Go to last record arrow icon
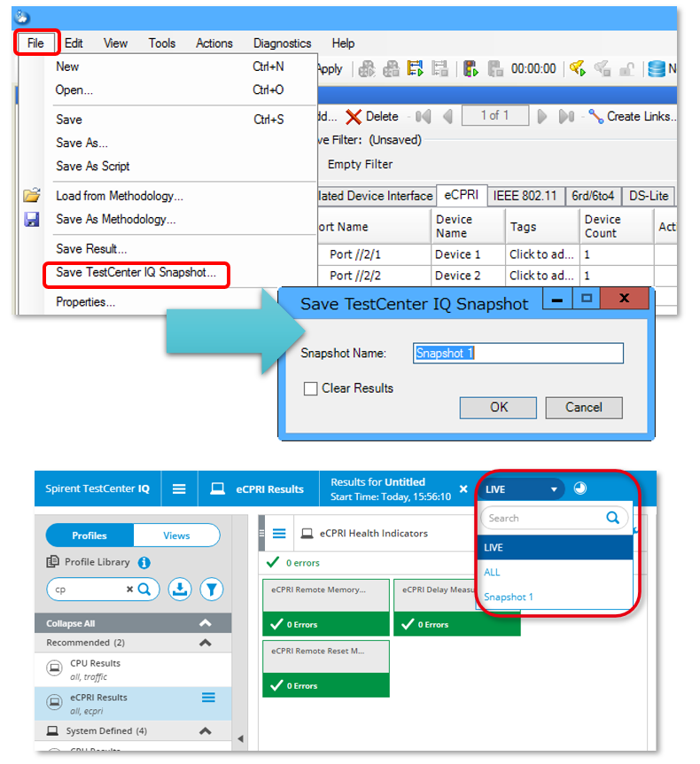This screenshot has height=764, width=700. (x=566, y=116)
